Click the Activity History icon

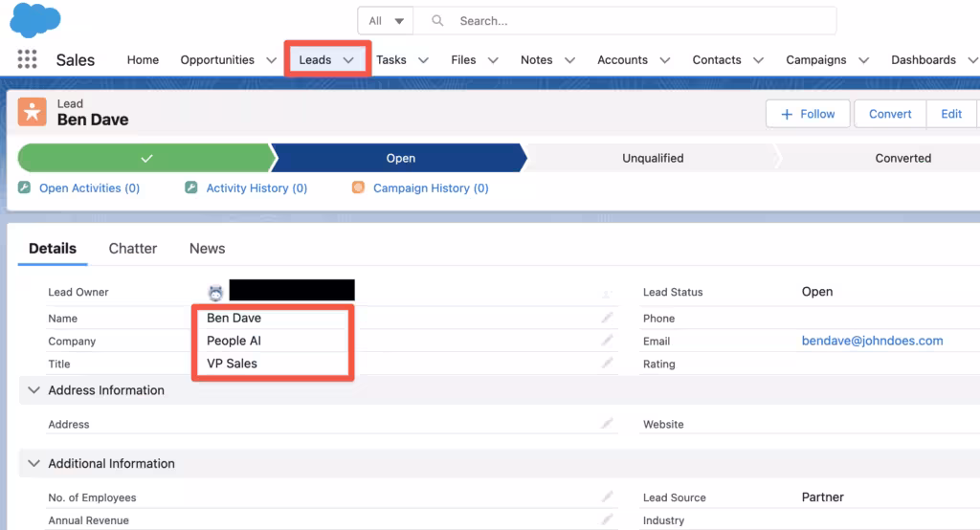click(x=191, y=188)
